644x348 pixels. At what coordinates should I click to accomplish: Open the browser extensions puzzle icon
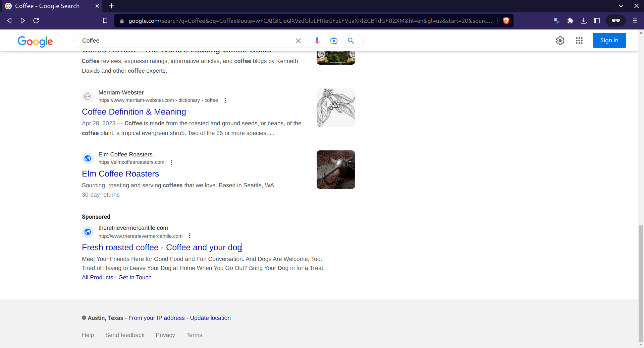point(570,20)
